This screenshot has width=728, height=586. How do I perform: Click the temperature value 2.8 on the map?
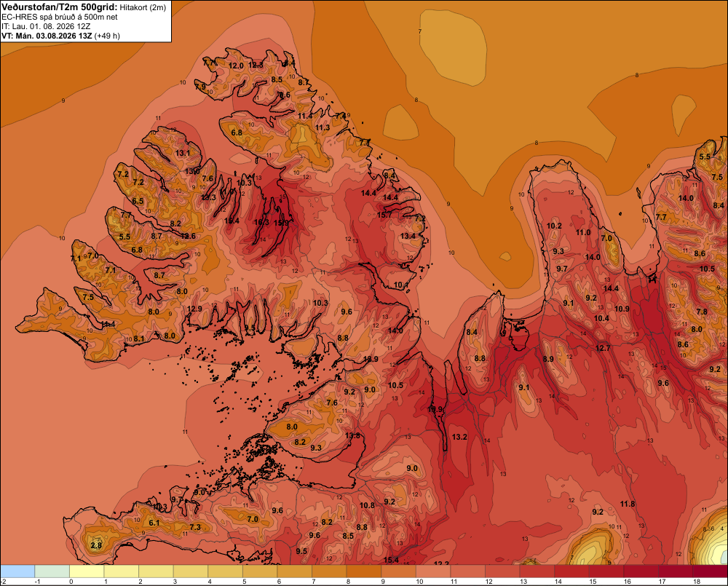pyautogui.click(x=96, y=545)
